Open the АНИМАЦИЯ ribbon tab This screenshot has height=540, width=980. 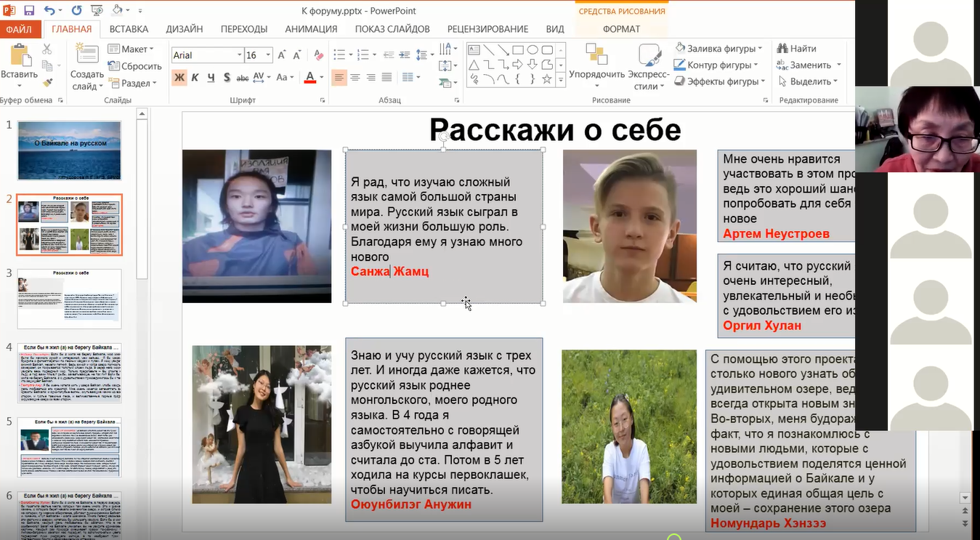tap(311, 29)
